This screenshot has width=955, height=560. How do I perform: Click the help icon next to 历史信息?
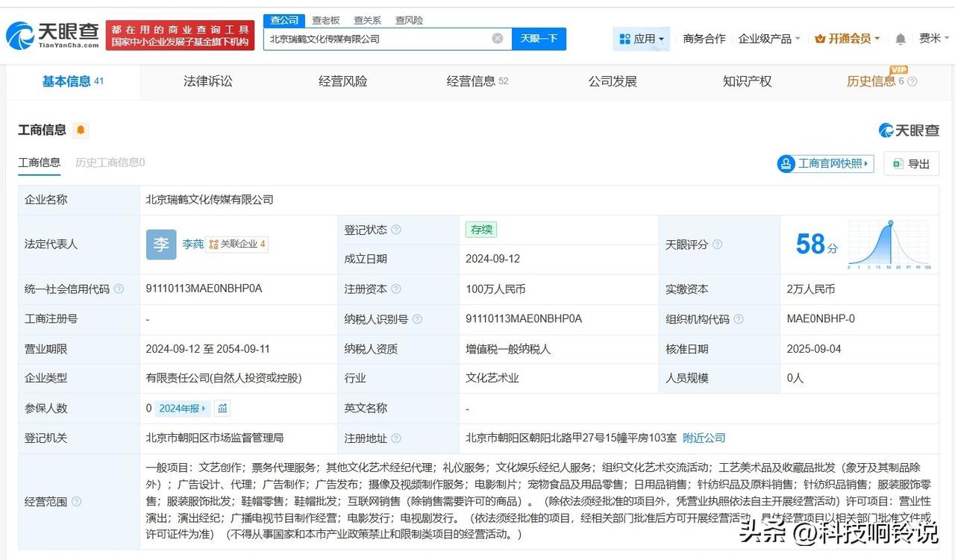[912, 82]
